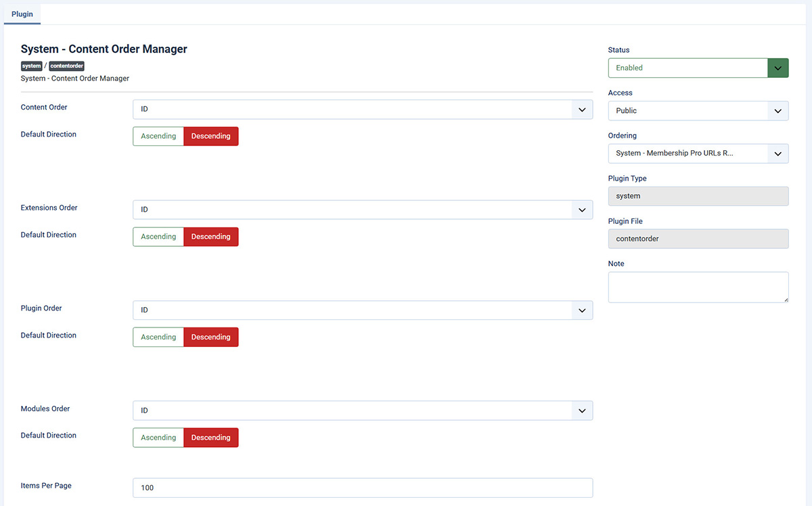Choose Ascending for Extensions Order direction
Screen dimensions: 812x506
[x=158, y=237]
